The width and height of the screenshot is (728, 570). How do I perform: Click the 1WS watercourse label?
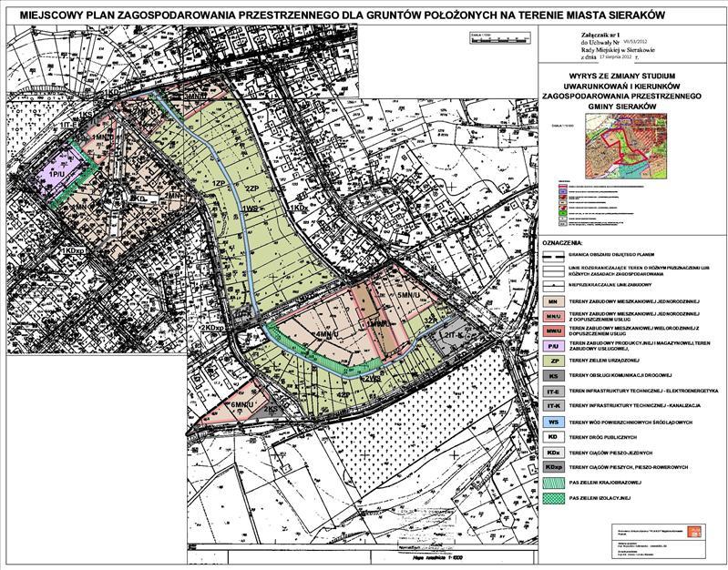coord(250,209)
